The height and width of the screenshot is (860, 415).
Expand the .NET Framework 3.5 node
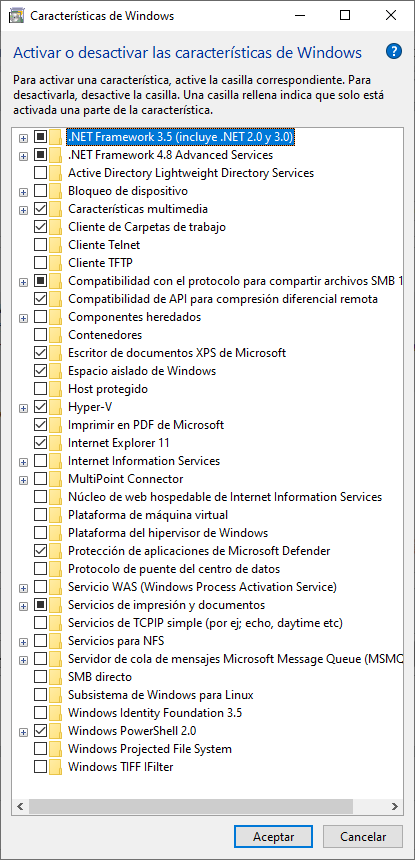tap(23, 139)
